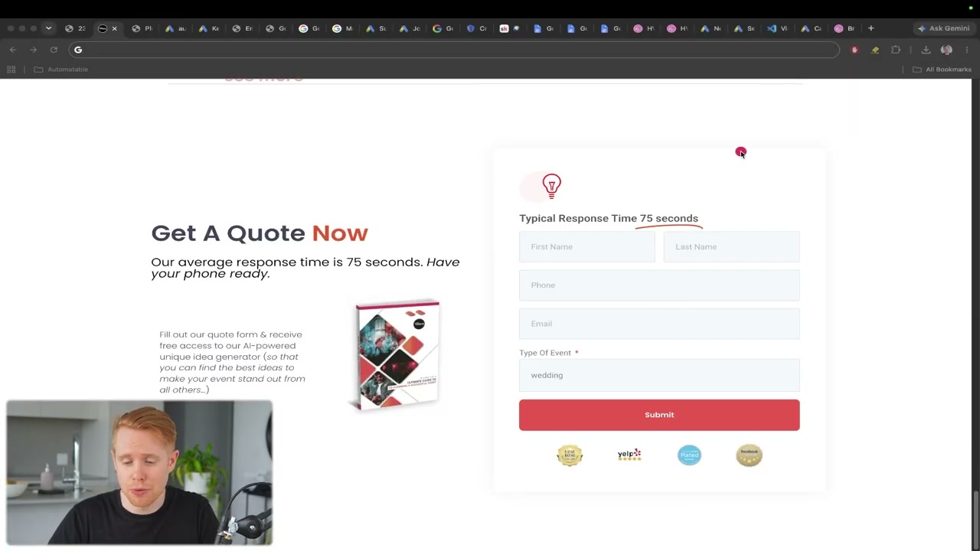Open the Extensions puzzle-piece menu
The height and width of the screenshot is (551, 980).
[896, 50]
